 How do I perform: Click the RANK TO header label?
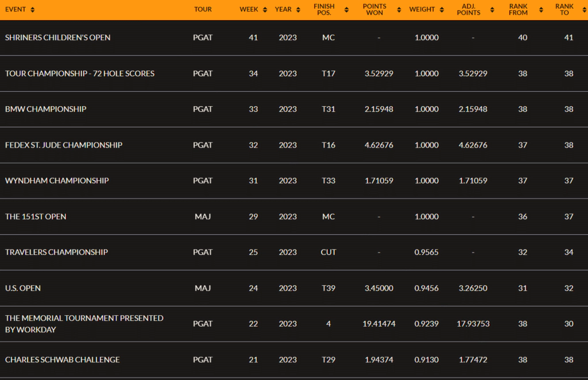pyautogui.click(x=564, y=9)
